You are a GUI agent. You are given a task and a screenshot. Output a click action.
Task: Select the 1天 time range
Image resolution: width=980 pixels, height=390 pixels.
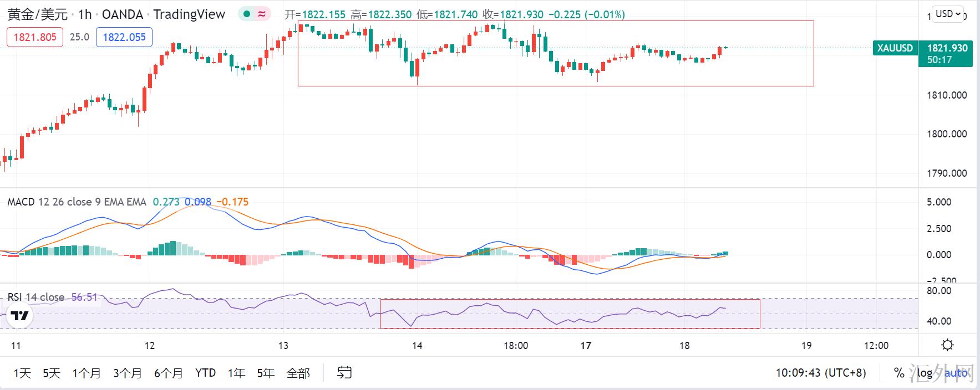(x=22, y=373)
